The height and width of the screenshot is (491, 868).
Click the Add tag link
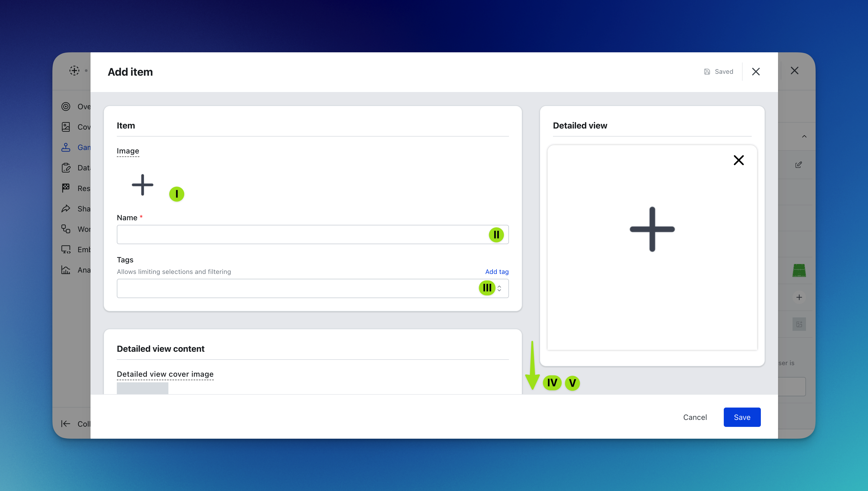pyautogui.click(x=497, y=272)
